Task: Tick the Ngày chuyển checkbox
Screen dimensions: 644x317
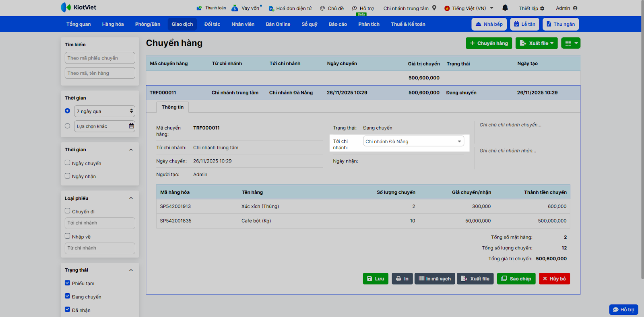Action: coord(68,163)
